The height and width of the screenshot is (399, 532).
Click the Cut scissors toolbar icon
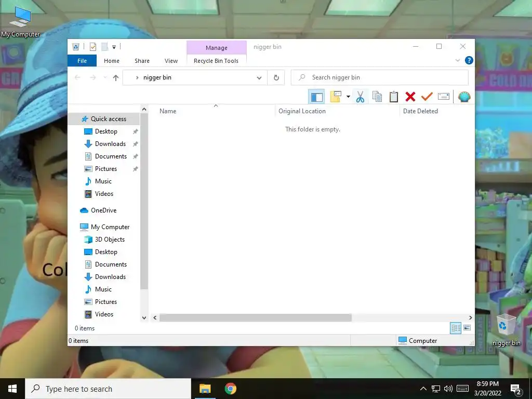click(360, 97)
